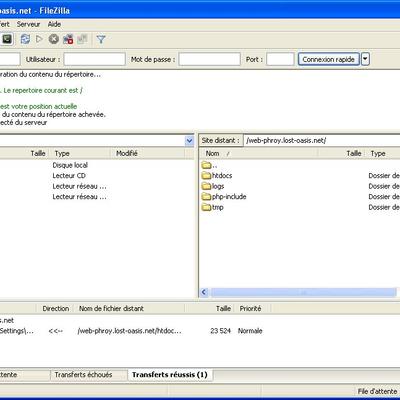The height and width of the screenshot is (400, 400).
Task: Click the queue Taille column header
Action: tap(210, 309)
